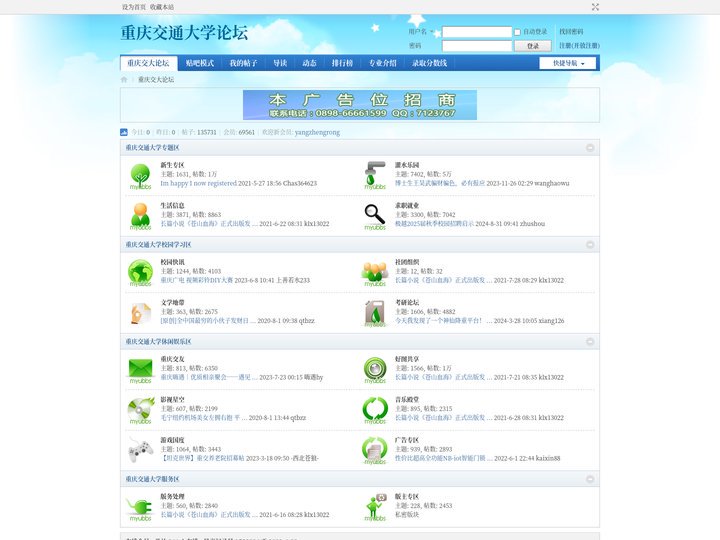Viewport: 720px width, 540px height.
Task: Click the 社团组织 group of people icon
Action: coord(375,274)
